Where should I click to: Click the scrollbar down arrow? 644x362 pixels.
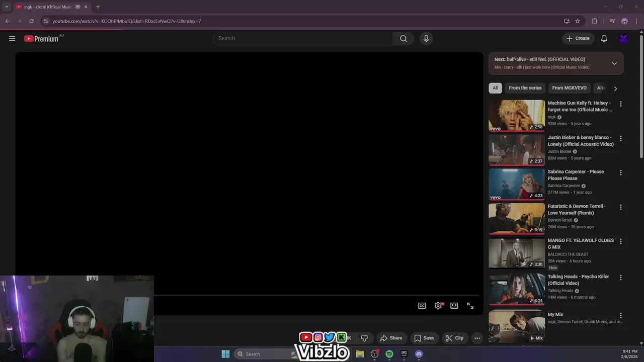(x=641, y=343)
